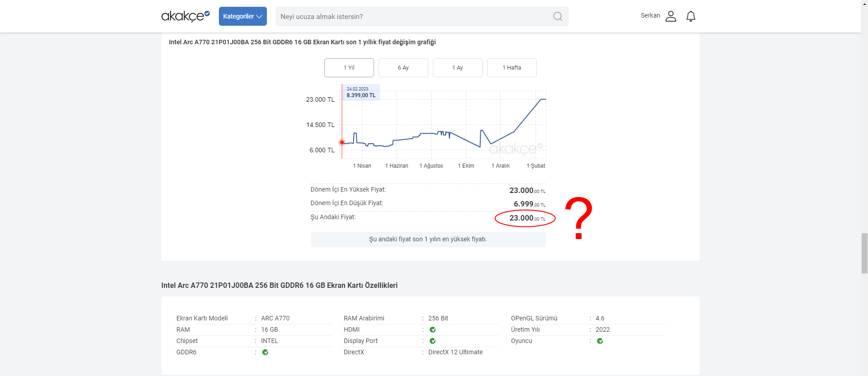Click the Dönem İçi En Yüksek Fiyat label
The height and width of the screenshot is (376, 868).
348,189
